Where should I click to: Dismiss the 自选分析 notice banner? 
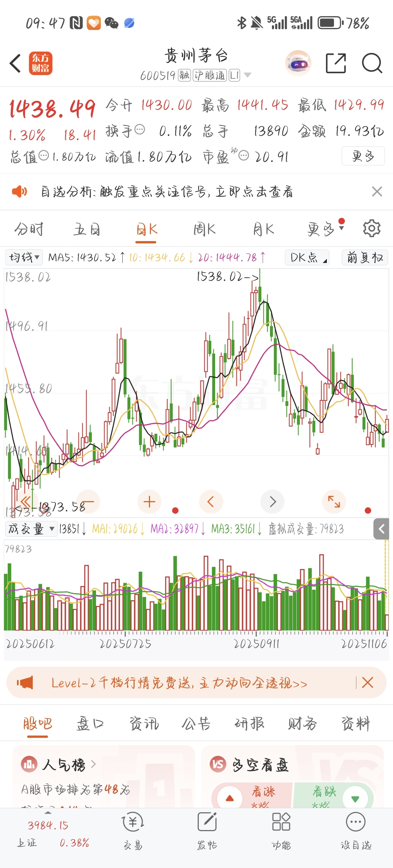[x=377, y=191]
